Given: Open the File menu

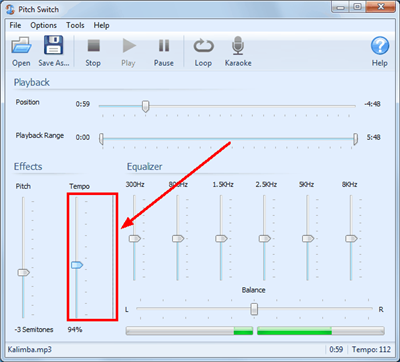Looking at the screenshot, I should [x=15, y=25].
